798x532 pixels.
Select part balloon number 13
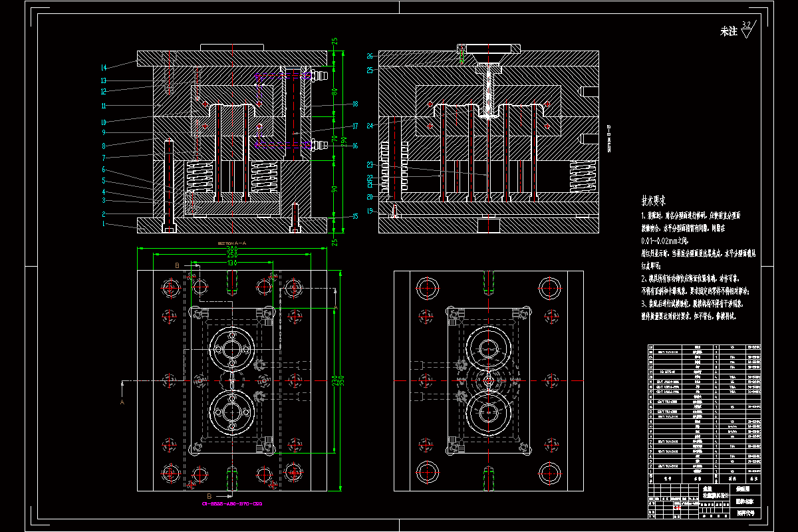[x=104, y=80]
